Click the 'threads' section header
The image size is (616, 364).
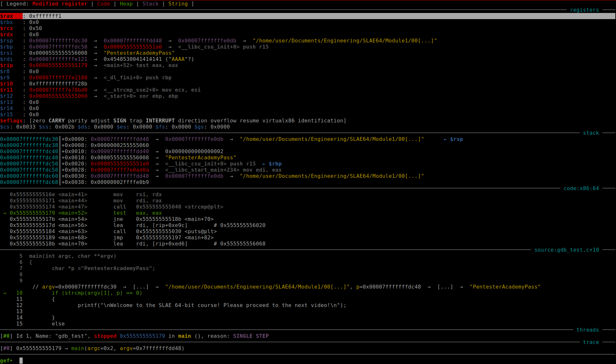click(587, 330)
